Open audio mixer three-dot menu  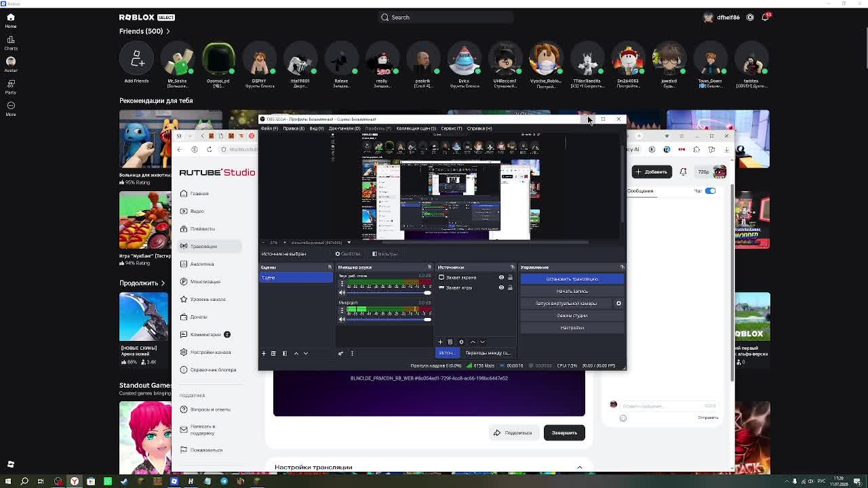(x=352, y=353)
